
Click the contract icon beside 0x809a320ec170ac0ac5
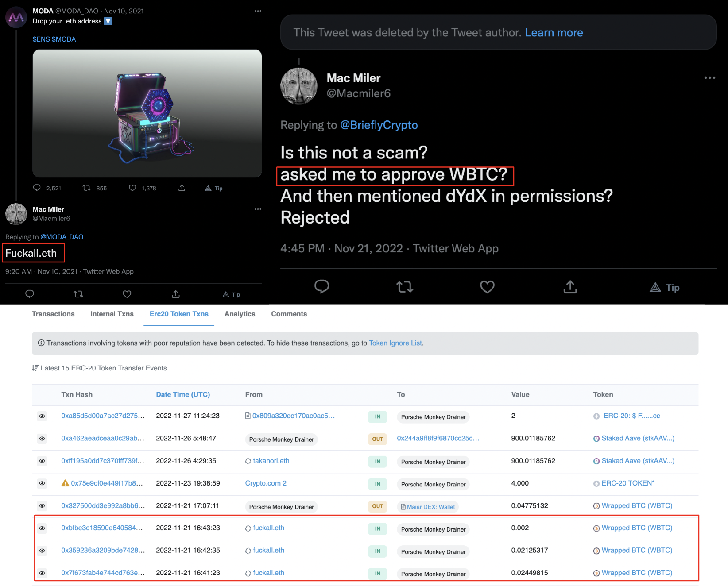point(248,416)
